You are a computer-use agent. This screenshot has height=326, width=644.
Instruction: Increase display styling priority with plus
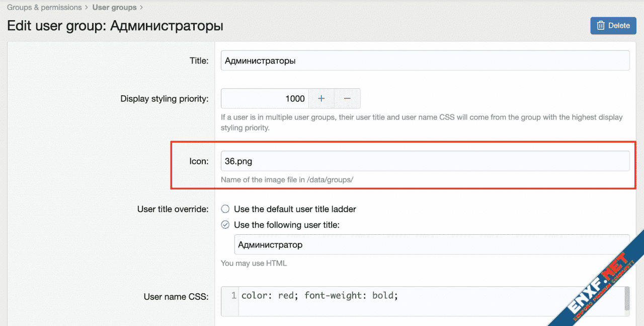[x=321, y=99]
